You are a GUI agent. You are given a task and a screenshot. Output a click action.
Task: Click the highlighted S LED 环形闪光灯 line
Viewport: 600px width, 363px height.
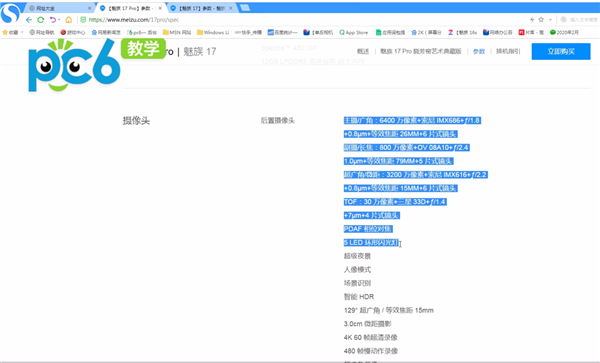click(x=371, y=243)
